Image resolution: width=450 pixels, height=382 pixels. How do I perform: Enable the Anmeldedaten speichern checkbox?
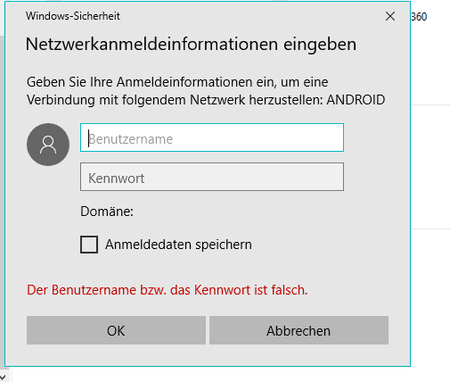89,244
